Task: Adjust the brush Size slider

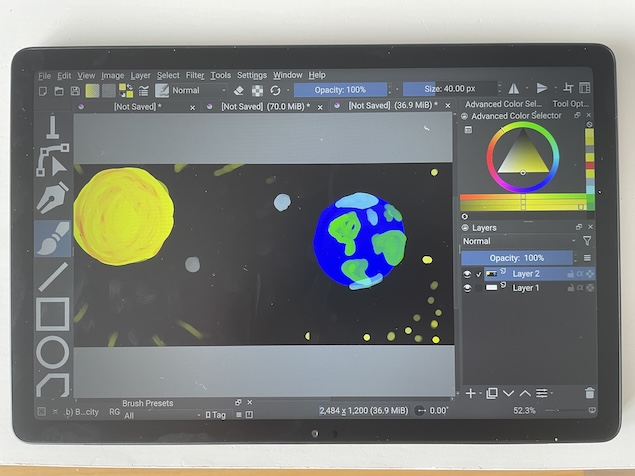Action: [x=450, y=88]
